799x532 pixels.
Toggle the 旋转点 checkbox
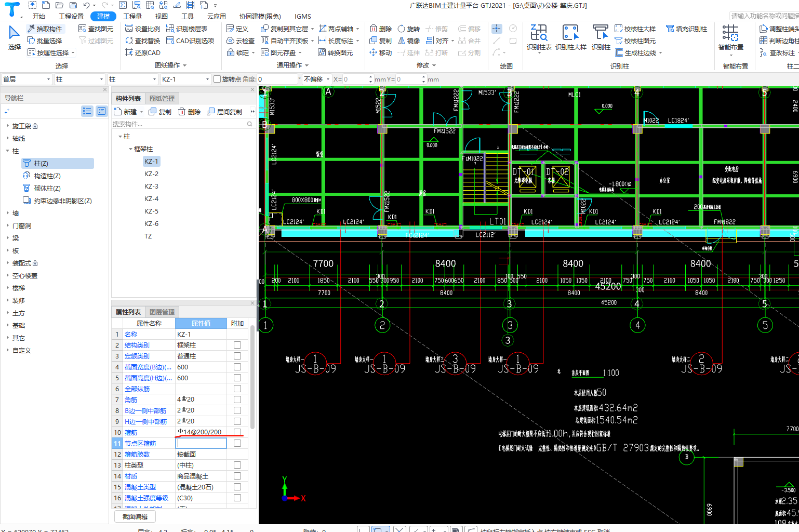point(217,79)
